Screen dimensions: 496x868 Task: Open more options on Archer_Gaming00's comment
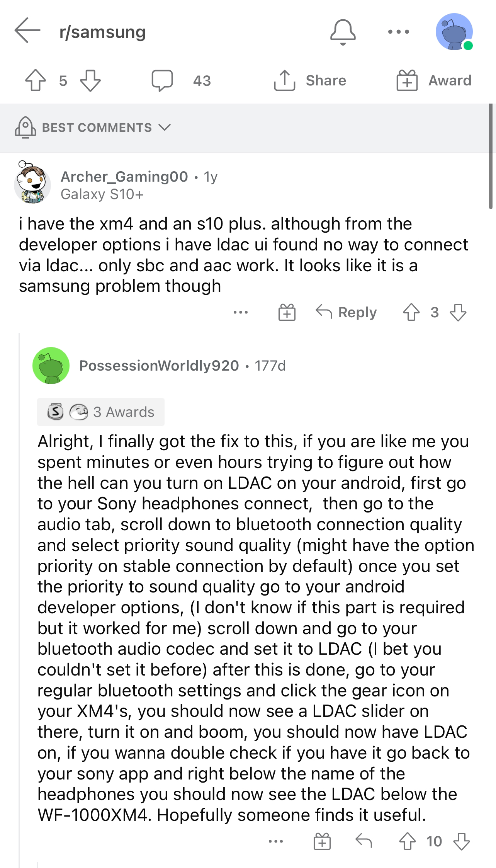pos(241,312)
